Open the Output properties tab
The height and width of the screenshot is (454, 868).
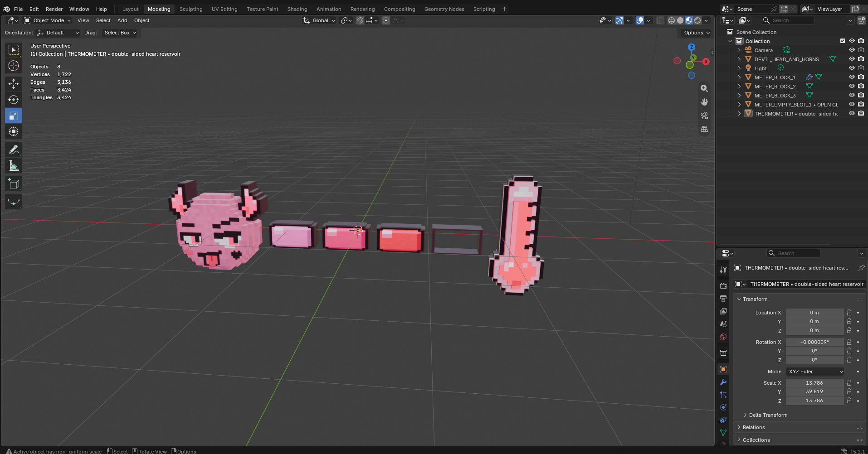(x=723, y=299)
